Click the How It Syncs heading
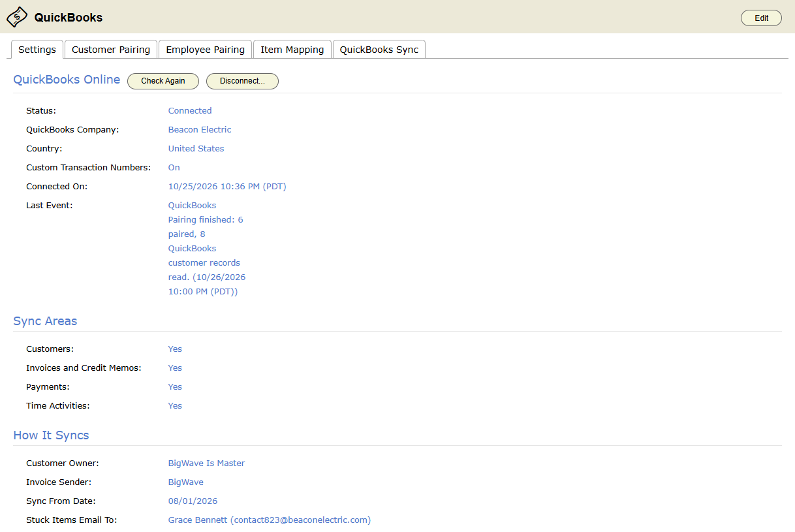The width and height of the screenshot is (795, 532). point(51,435)
